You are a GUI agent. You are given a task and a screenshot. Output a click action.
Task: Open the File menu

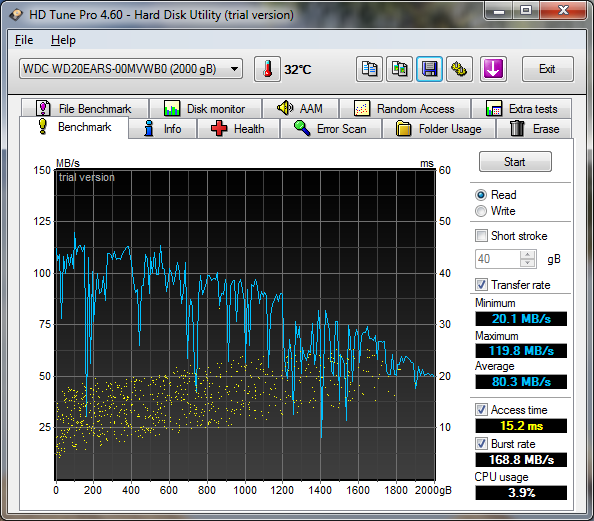24,40
